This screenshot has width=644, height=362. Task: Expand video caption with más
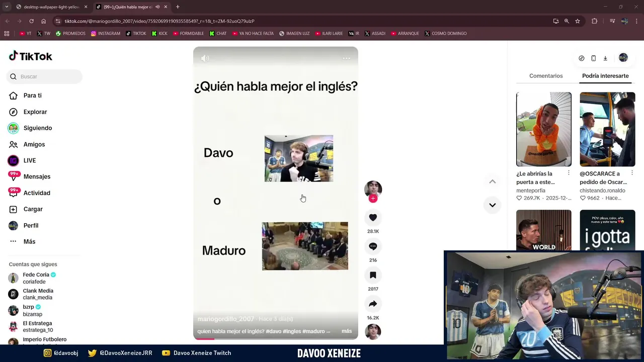click(x=347, y=331)
